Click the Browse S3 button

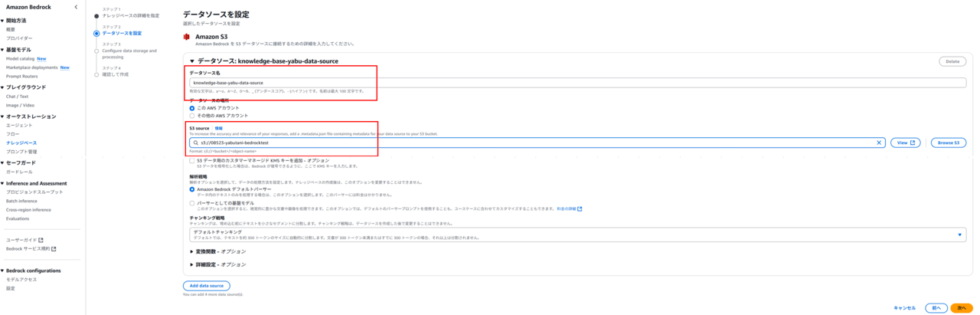(949, 143)
